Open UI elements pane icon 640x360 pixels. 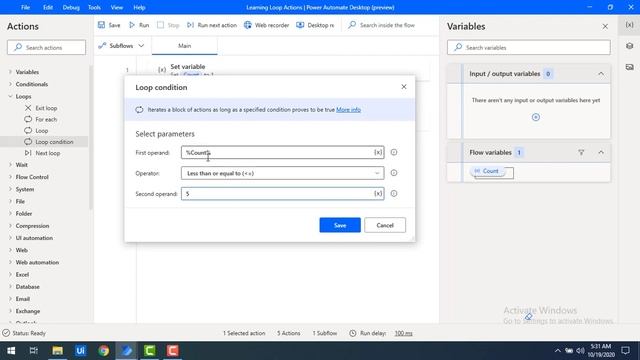[629, 46]
